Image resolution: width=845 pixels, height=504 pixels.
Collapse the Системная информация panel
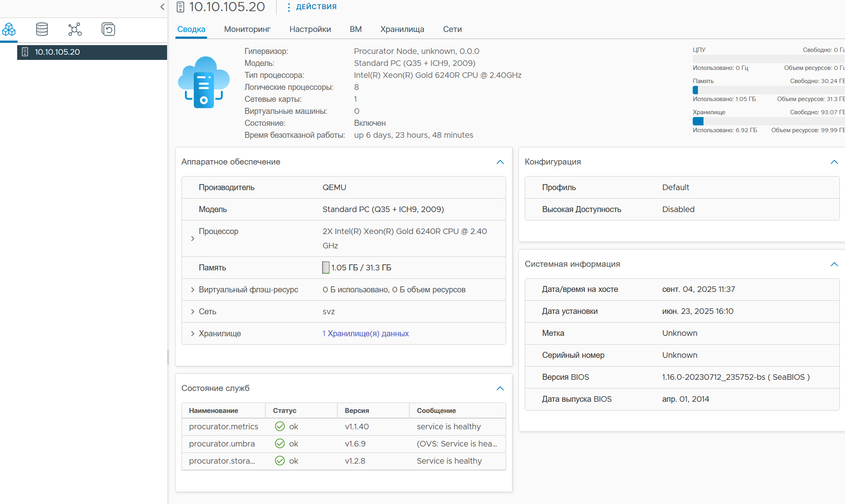click(834, 264)
